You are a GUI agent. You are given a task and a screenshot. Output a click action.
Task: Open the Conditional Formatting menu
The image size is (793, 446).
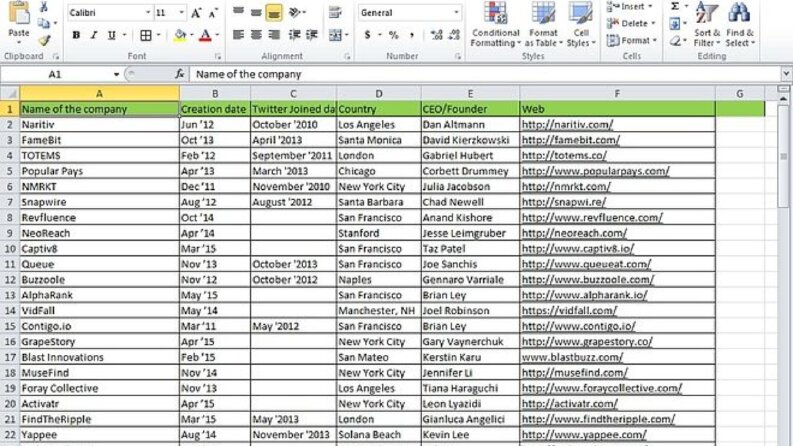(x=496, y=24)
